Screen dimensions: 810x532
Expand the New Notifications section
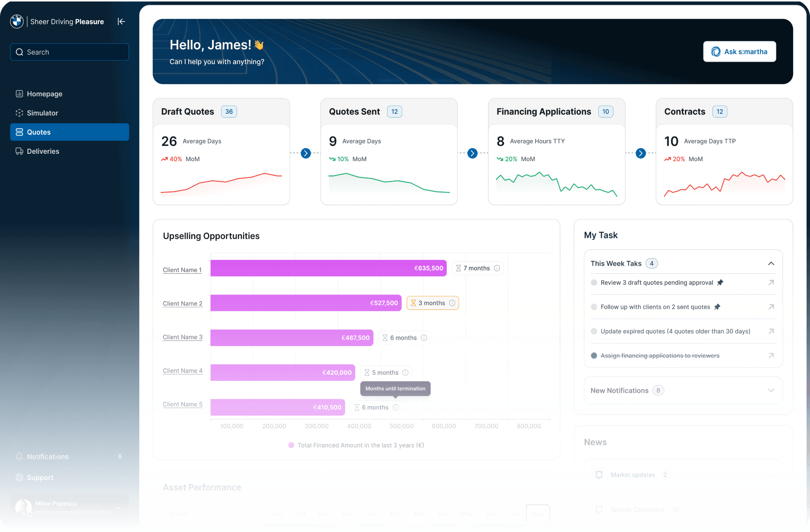(771, 390)
